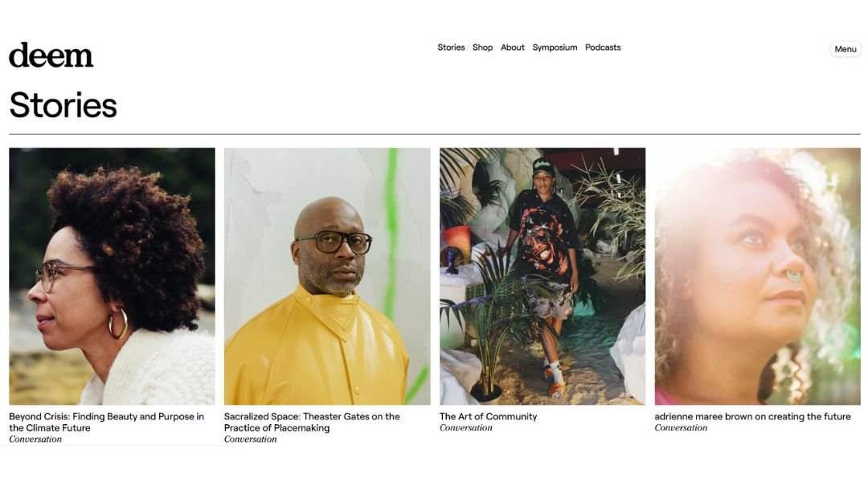868x482 pixels.
Task: Click the Stories page heading
Action: (x=63, y=105)
